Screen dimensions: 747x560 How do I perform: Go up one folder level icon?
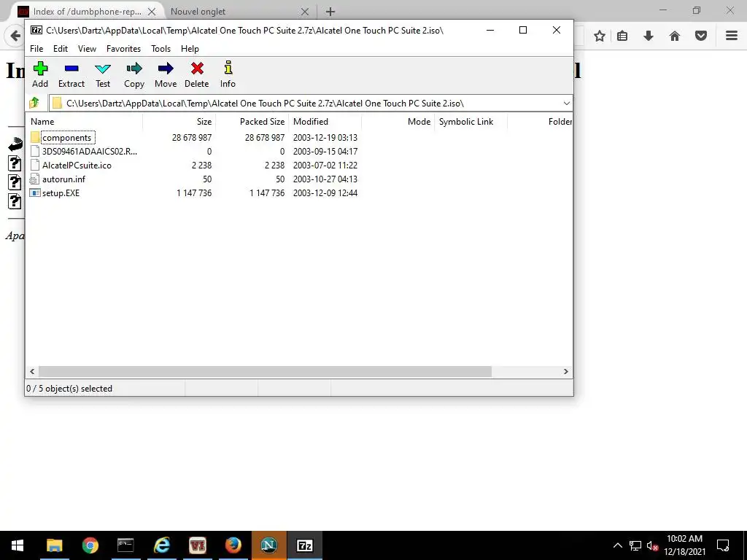[x=34, y=102]
